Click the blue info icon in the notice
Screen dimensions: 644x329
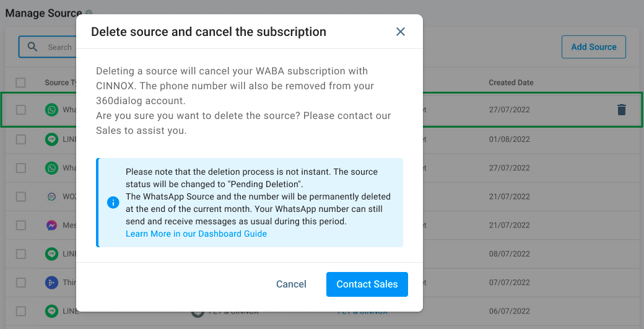pyautogui.click(x=113, y=203)
